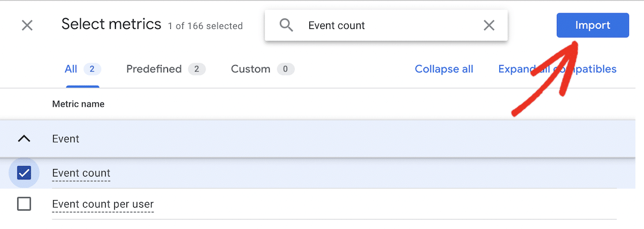Click Expand all compatibles link
Screen dimensions: 644x229
pyautogui.click(x=557, y=69)
